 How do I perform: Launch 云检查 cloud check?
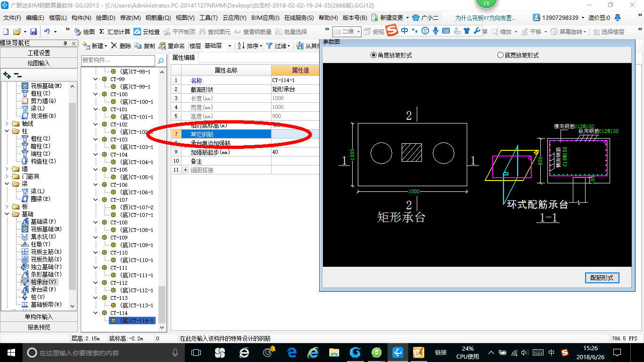[x=147, y=32]
